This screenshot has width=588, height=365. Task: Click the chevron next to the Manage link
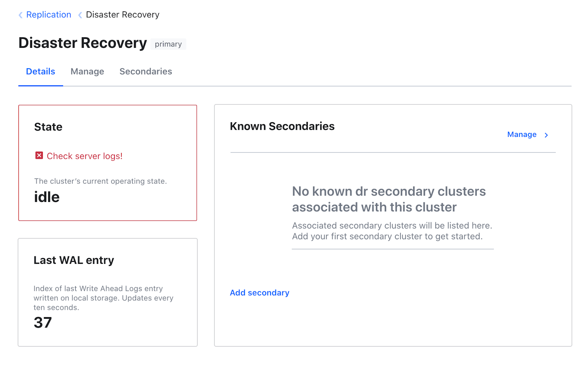546,135
